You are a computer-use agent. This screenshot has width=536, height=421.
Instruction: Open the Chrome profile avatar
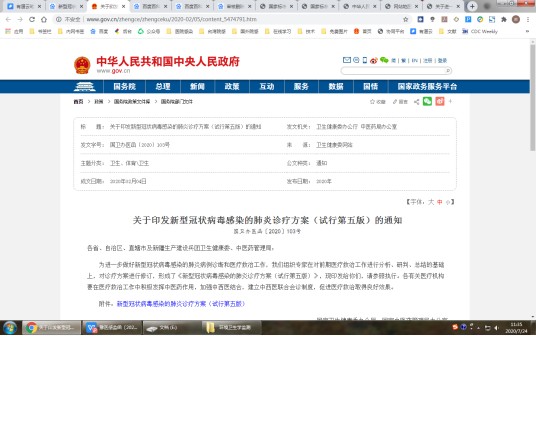516,19
